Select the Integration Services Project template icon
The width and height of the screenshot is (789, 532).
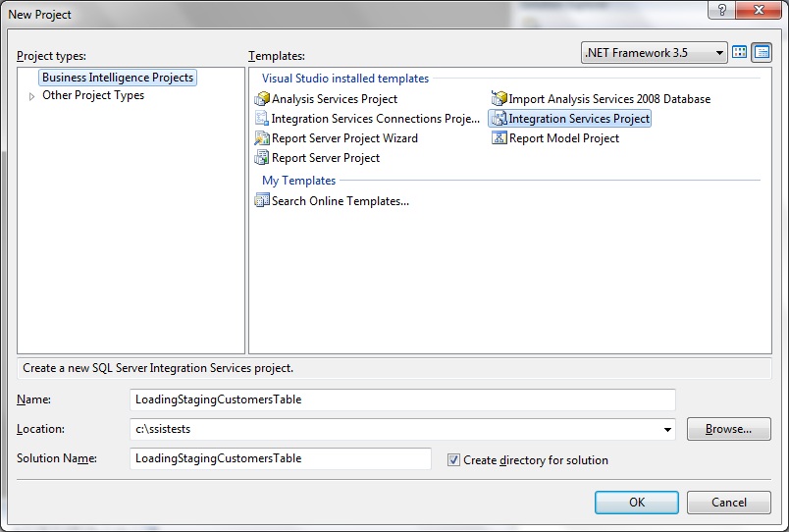pyautogui.click(x=500, y=119)
